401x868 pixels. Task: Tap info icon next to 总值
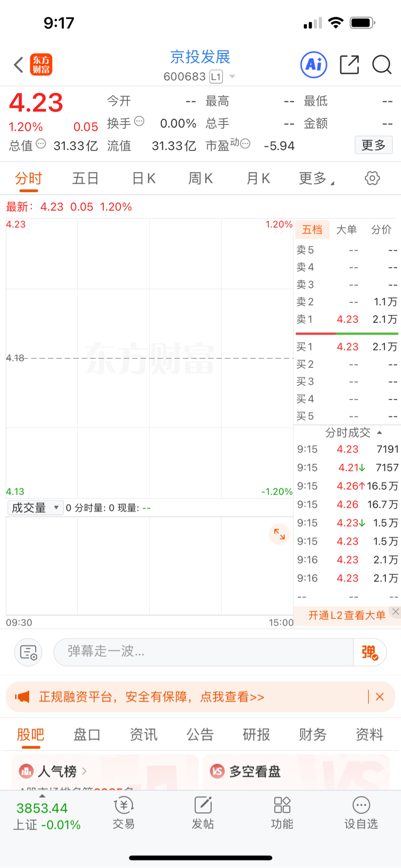(41, 144)
